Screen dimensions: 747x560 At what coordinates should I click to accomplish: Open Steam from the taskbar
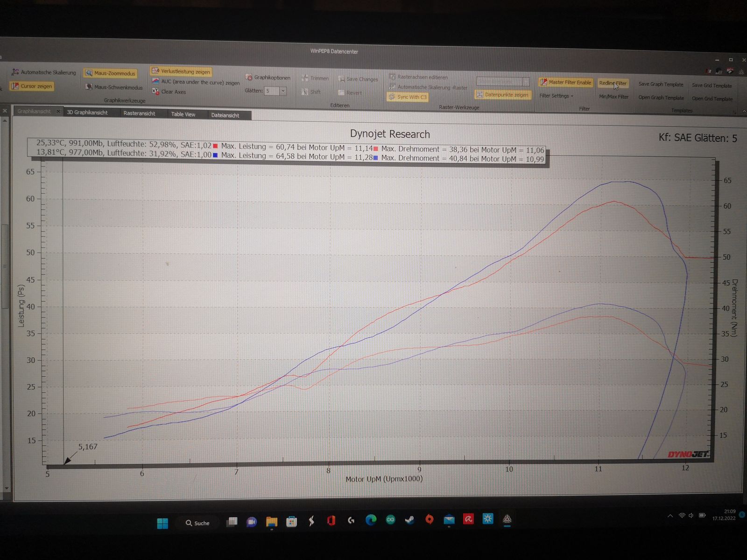(409, 520)
